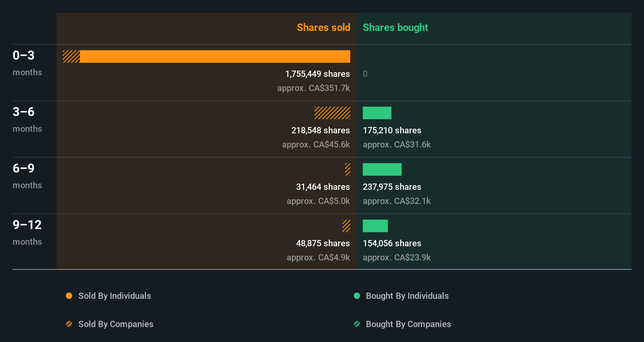Click the solid orange 0–3 months sold bar

click(x=215, y=56)
